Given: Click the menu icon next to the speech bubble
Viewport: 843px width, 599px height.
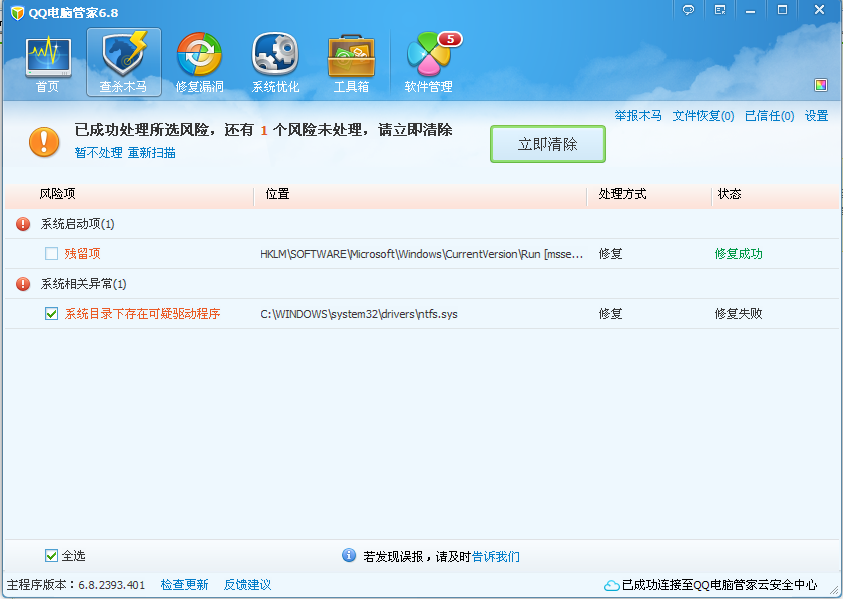Looking at the screenshot, I should click(720, 10).
